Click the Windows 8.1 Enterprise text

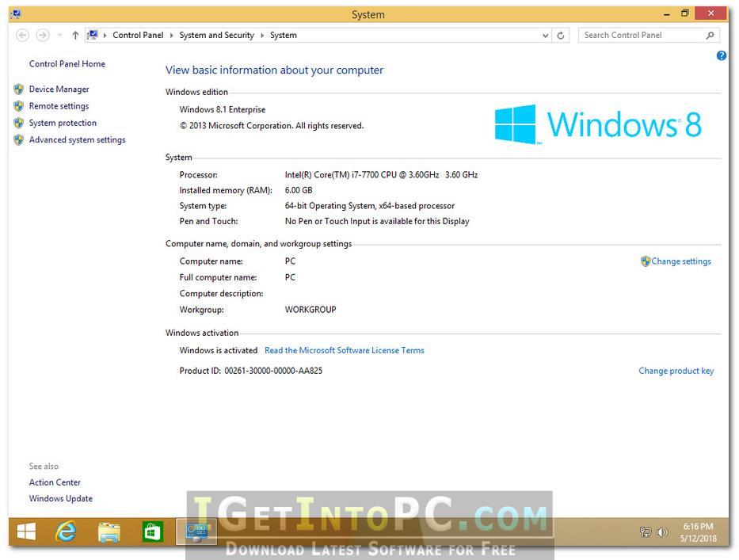223,109
